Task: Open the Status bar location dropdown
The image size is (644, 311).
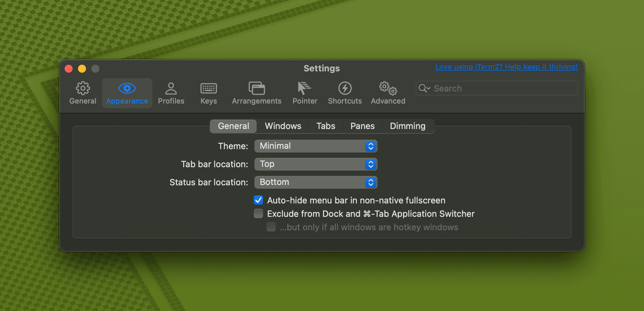Action: click(x=316, y=182)
